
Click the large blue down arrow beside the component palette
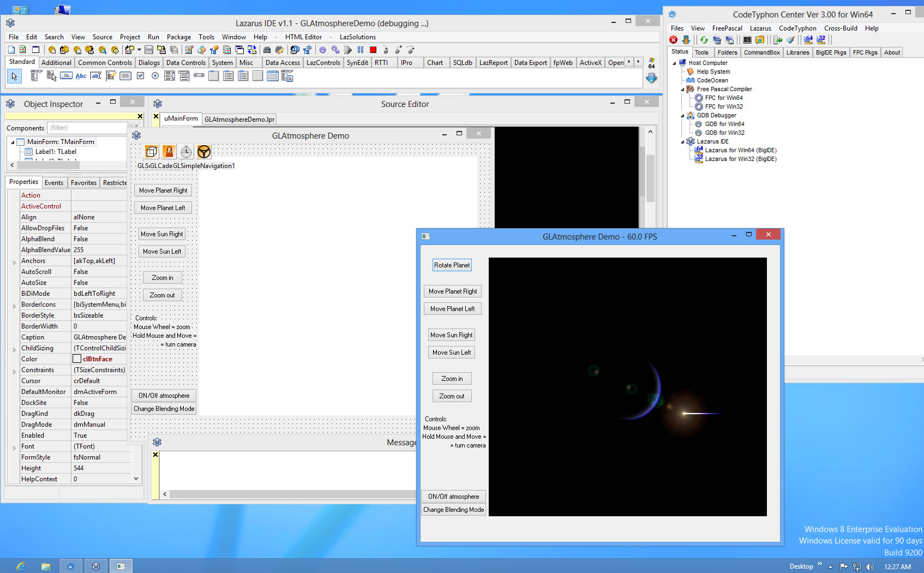coord(651,78)
